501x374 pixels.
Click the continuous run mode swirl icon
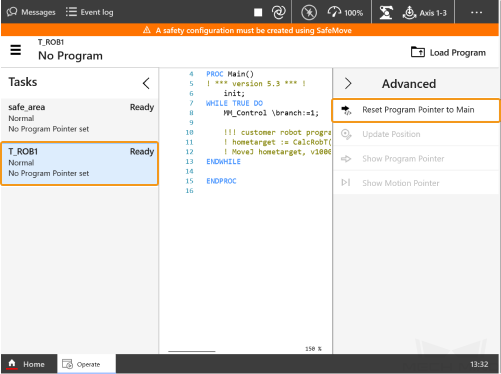pos(279,12)
